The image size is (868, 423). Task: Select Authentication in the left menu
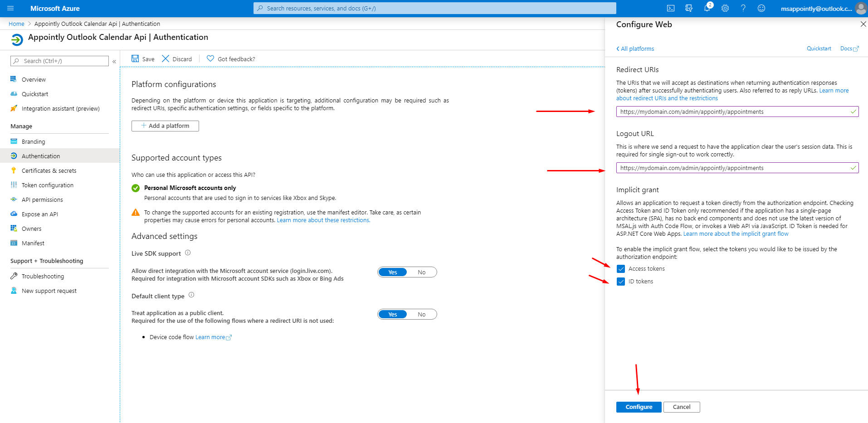coord(59,156)
